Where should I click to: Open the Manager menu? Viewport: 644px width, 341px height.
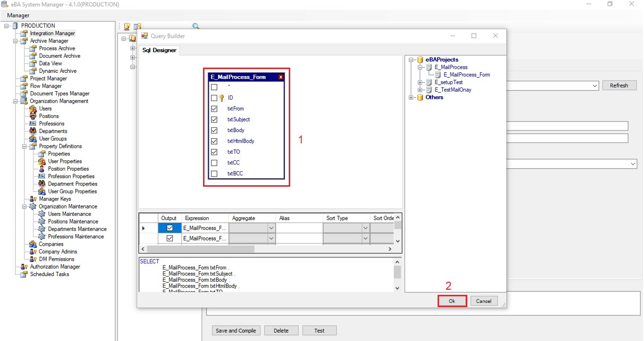(x=18, y=15)
